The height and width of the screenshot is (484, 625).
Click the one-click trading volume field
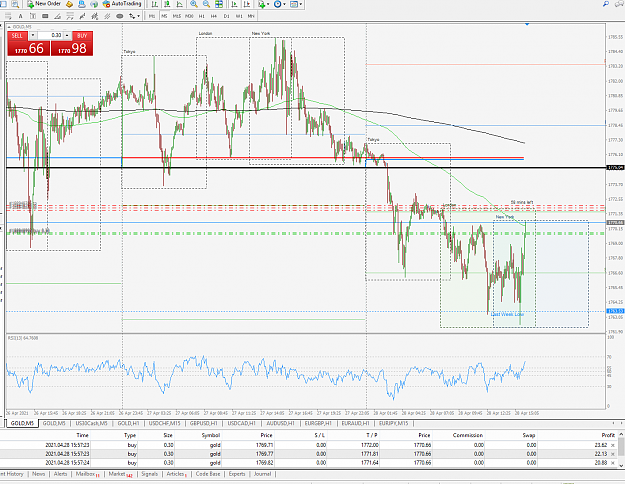coord(50,35)
